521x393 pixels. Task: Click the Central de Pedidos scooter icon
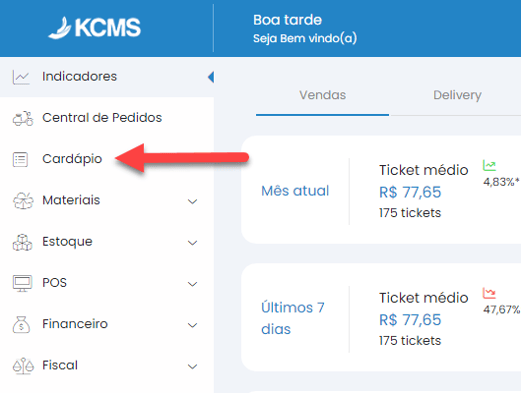tap(23, 118)
